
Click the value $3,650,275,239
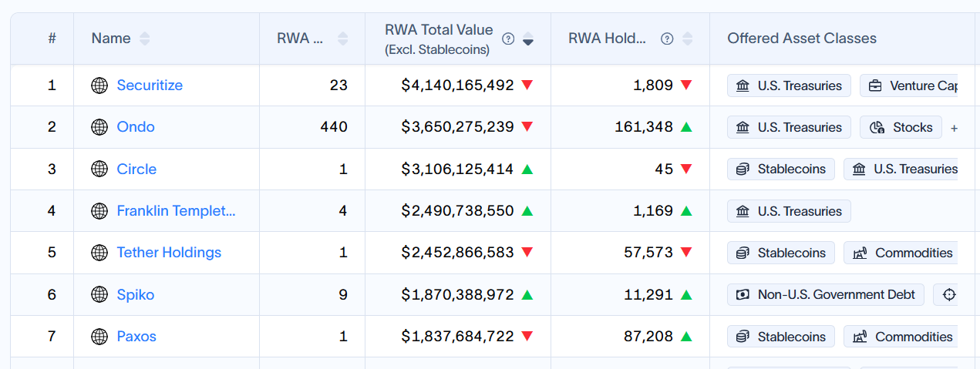457,127
